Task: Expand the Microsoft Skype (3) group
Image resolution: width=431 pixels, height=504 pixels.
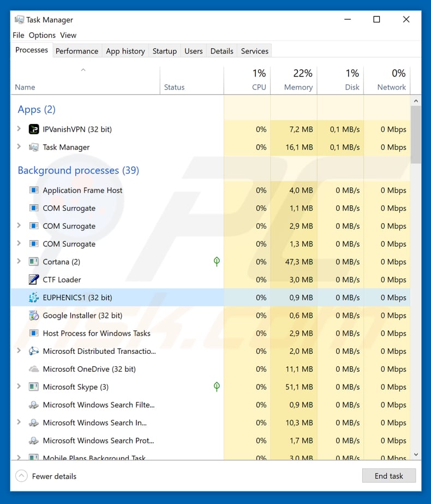Action: pos(19,387)
